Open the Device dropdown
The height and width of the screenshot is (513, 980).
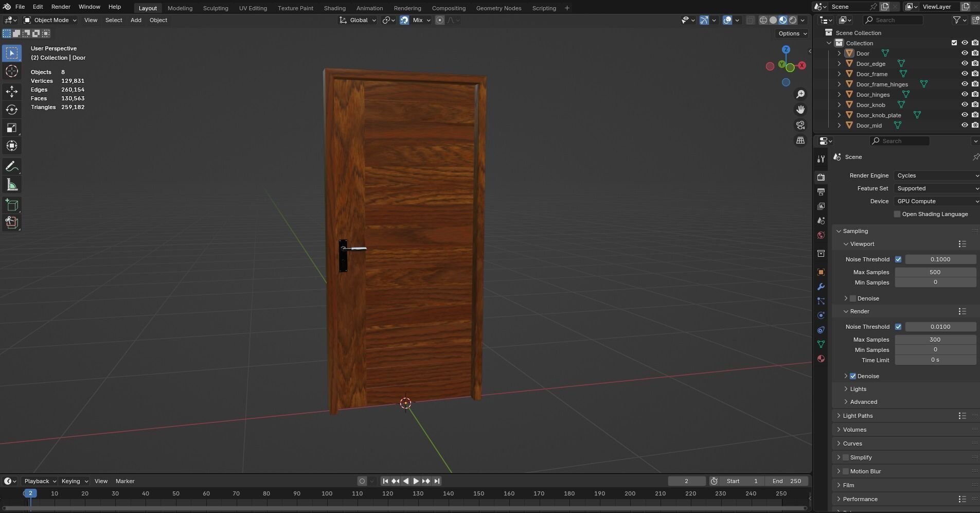937,201
